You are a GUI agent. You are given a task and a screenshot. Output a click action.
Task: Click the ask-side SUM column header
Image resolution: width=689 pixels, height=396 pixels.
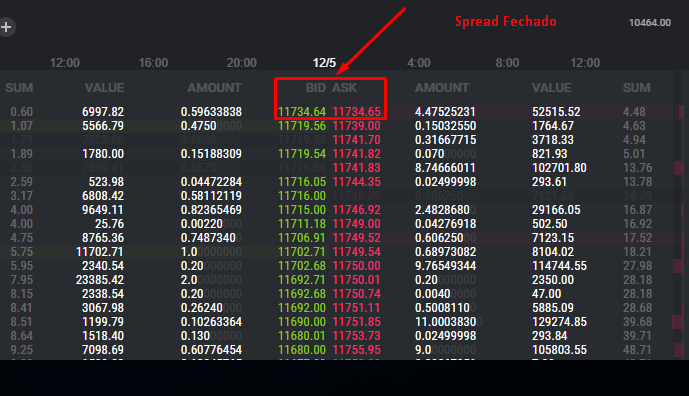coord(637,88)
